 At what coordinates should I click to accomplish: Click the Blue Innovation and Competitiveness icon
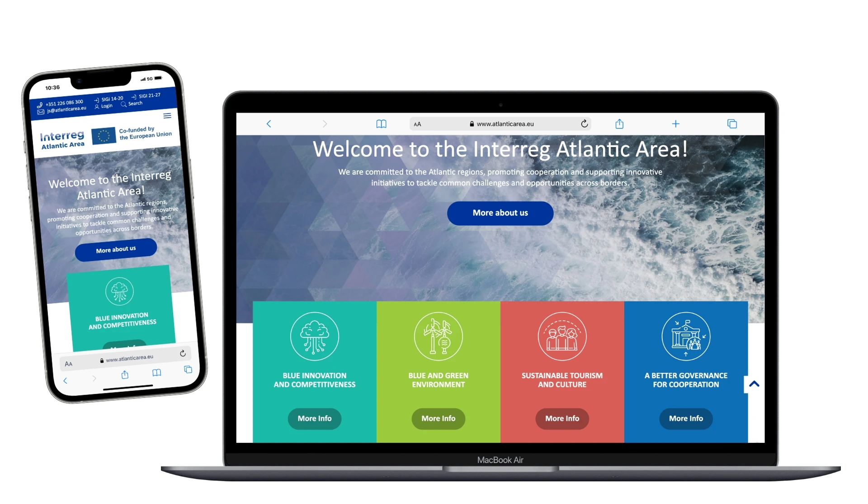pos(315,337)
